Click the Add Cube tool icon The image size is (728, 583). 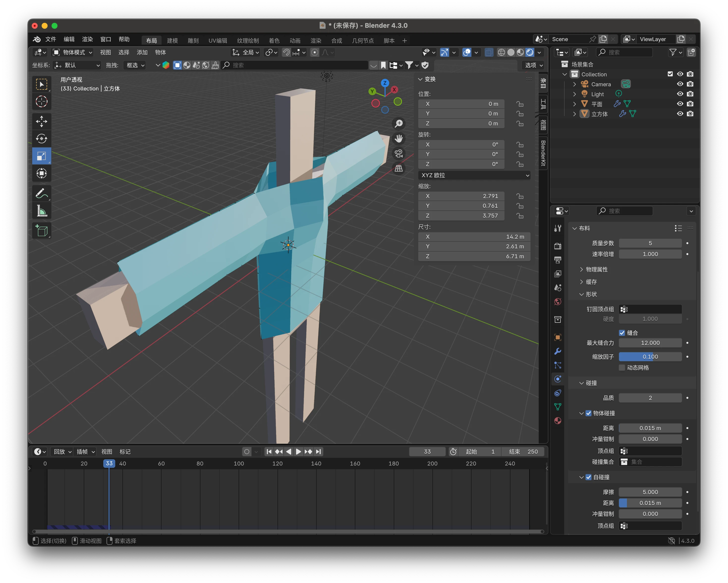coord(42,231)
